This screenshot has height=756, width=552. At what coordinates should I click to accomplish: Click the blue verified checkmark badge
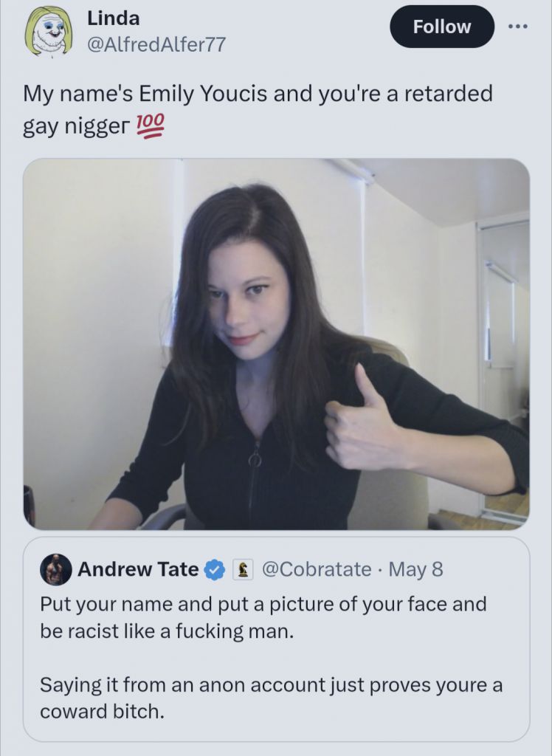(215, 570)
